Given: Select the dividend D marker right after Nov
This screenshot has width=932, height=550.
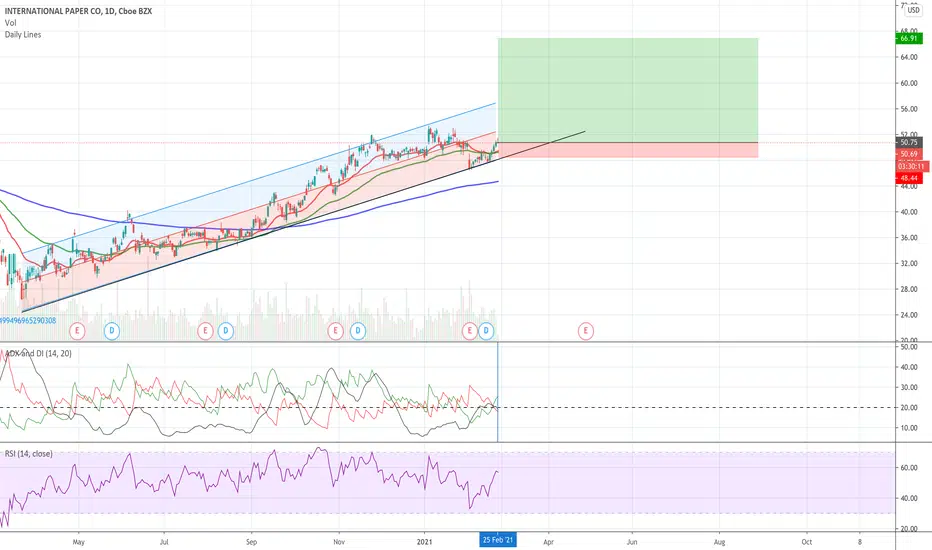Looking at the screenshot, I should click(357, 331).
